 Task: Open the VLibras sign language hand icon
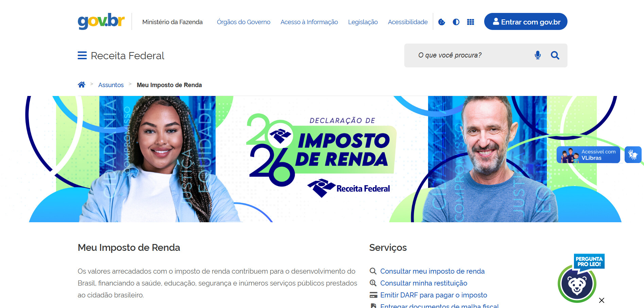pos(633,155)
